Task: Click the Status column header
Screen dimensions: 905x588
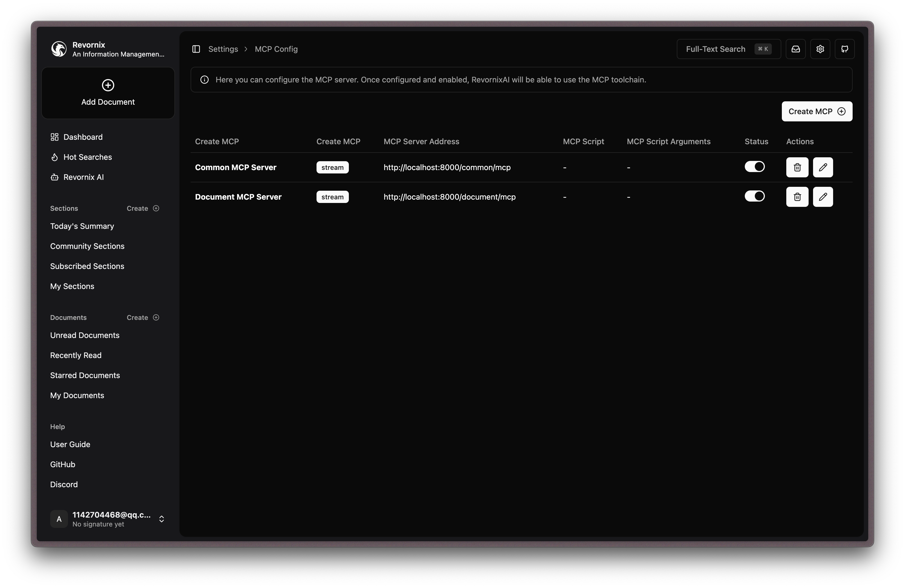Action: tap(756, 142)
